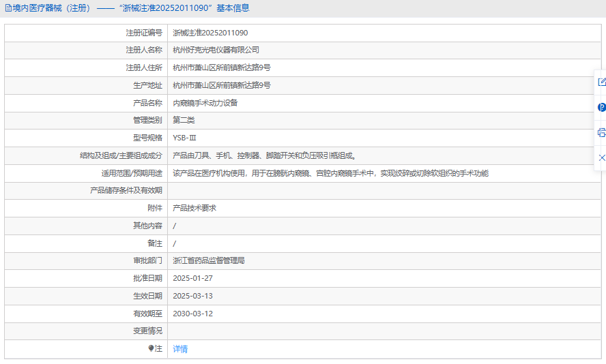The width and height of the screenshot is (606, 364).
Task: Click expiry date 2030-03-12
Action: [x=192, y=314]
